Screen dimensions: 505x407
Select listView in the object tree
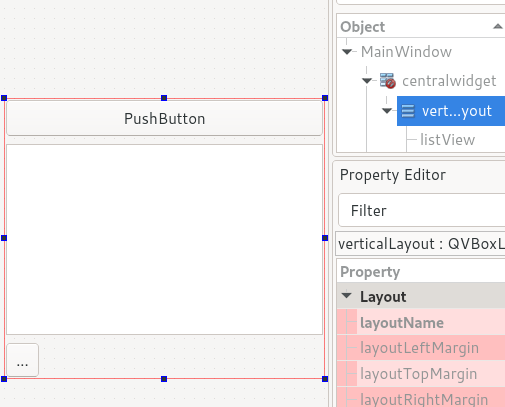point(447,140)
